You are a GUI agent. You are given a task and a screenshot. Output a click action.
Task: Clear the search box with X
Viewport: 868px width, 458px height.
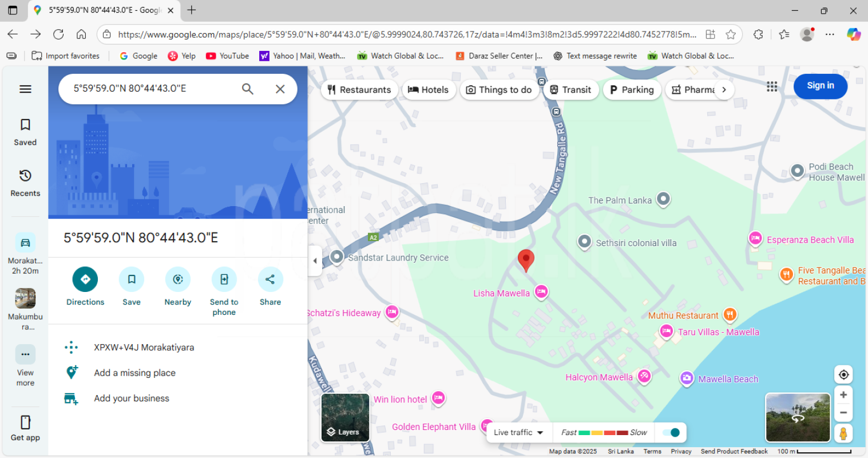tap(280, 89)
